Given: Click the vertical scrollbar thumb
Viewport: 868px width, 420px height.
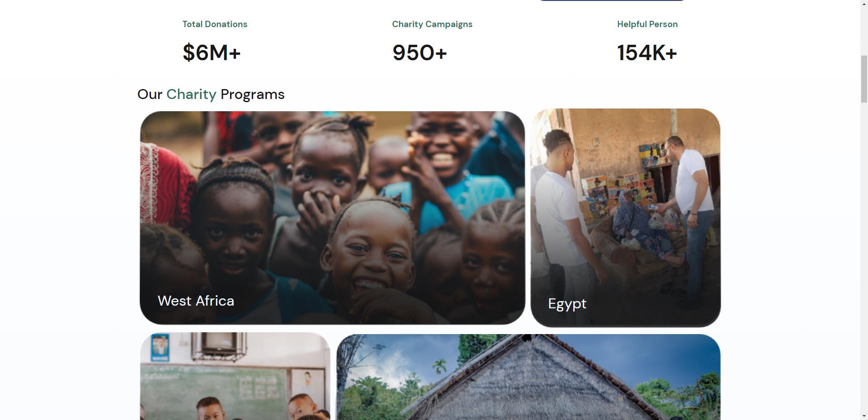Looking at the screenshot, I should tap(864, 79).
